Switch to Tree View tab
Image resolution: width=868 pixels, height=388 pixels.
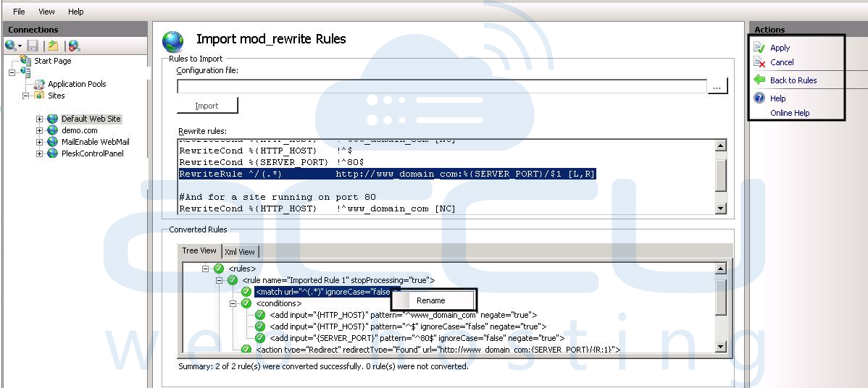199,251
